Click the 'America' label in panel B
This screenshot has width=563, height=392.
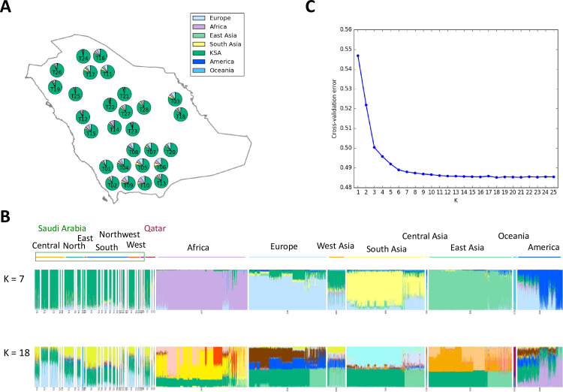(x=543, y=247)
